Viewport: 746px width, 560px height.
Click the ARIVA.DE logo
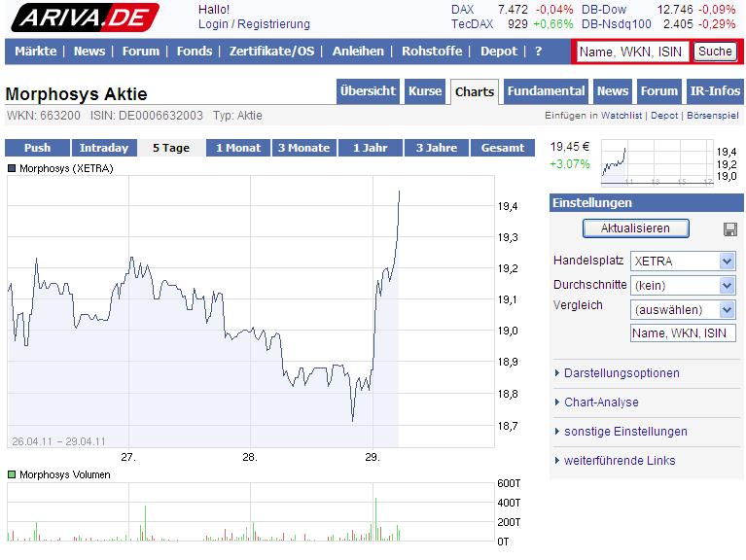pyautogui.click(x=86, y=17)
